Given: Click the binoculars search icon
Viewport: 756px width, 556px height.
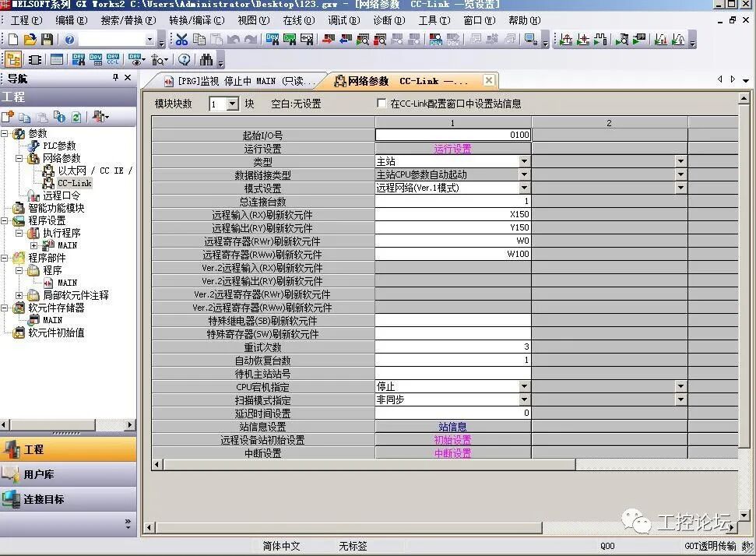Looking at the screenshot, I should click(x=206, y=60).
